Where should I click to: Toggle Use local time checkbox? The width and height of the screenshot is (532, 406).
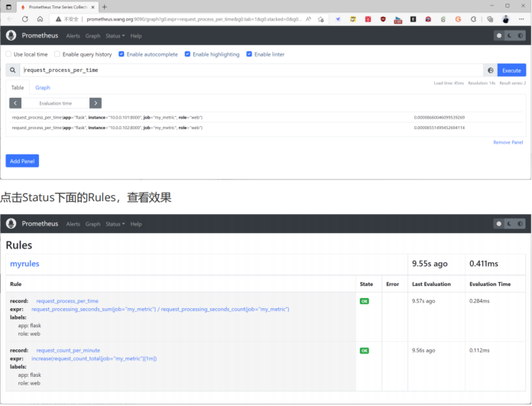pos(8,54)
